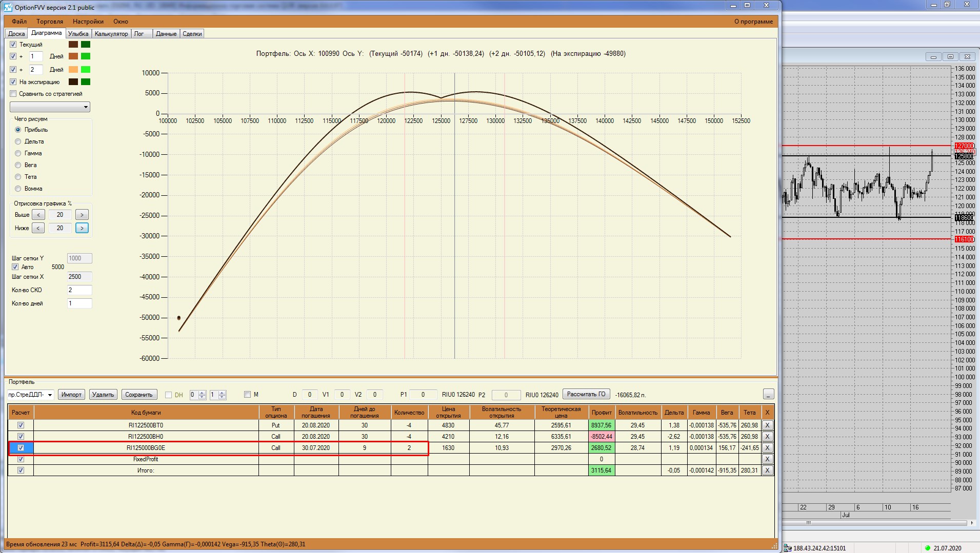Open the Торговля menu
Viewport: 980px width, 553px height.
pyautogui.click(x=50, y=22)
